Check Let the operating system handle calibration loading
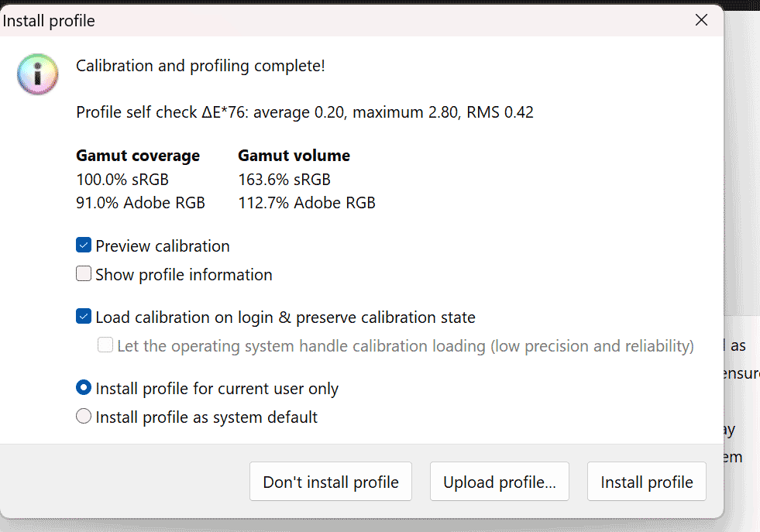The height and width of the screenshot is (532, 760). 105,345
